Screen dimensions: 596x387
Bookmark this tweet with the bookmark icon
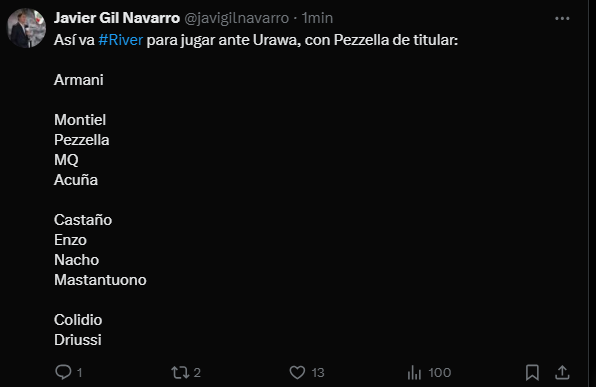532,373
